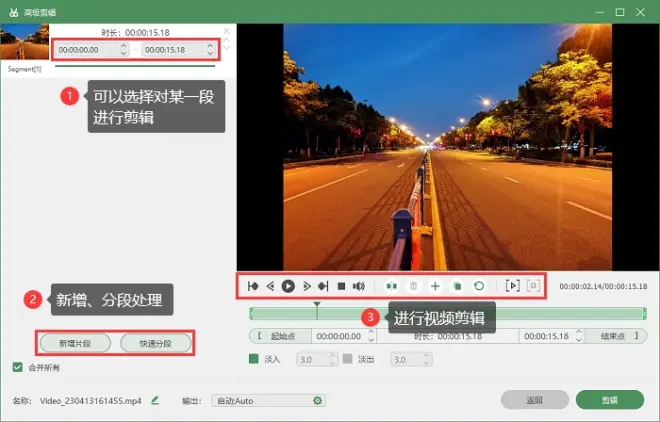
Task: Maximize the 高级剪辑 window
Action: (x=620, y=12)
